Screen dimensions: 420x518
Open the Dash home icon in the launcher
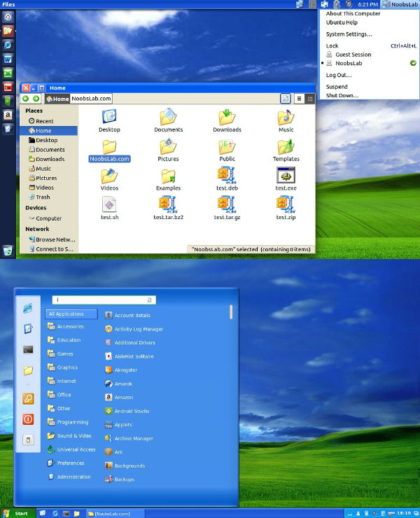click(x=8, y=17)
